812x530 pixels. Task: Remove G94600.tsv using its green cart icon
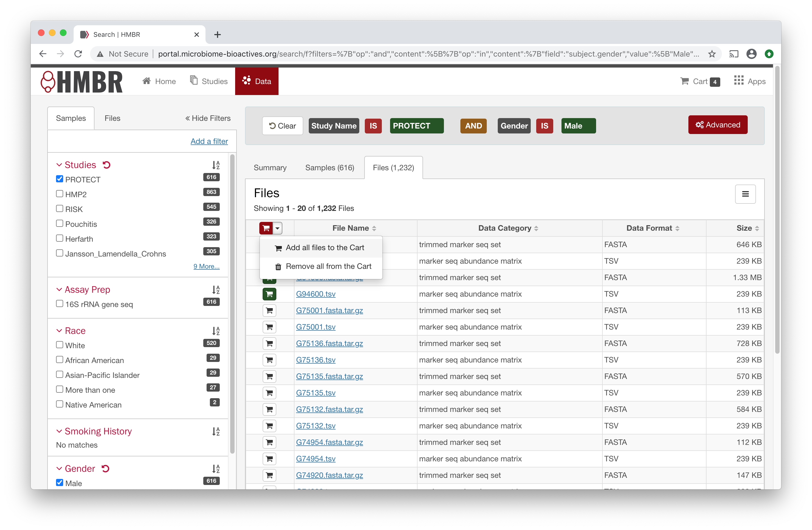coord(269,294)
